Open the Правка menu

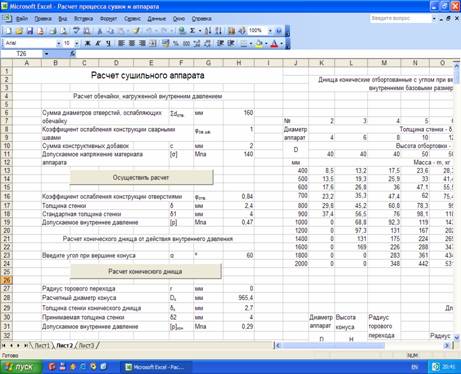coord(43,19)
